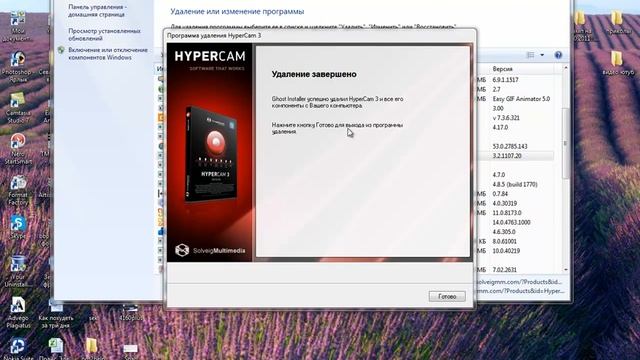Open 'Панель управления - домашняя страница' link
The width and height of the screenshot is (640, 360).
97,11
